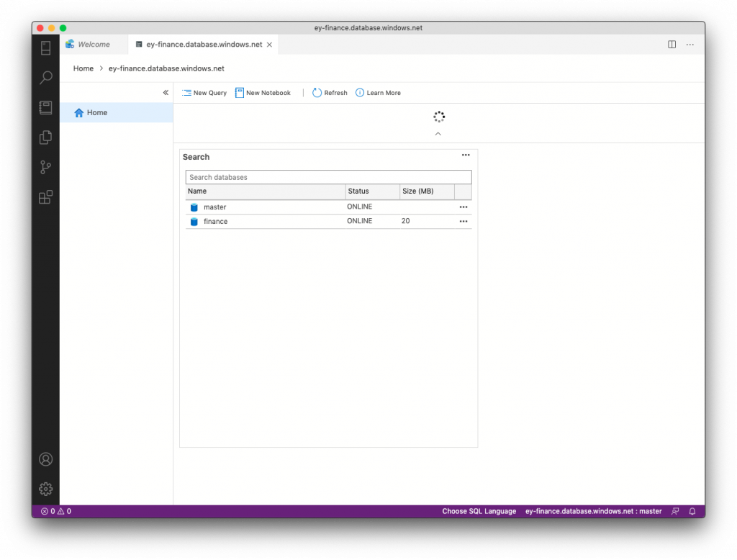The image size is (737, 560).
Task: Open the Search view in activity bar
Action: pyautogui.click(x=45, y=78)
